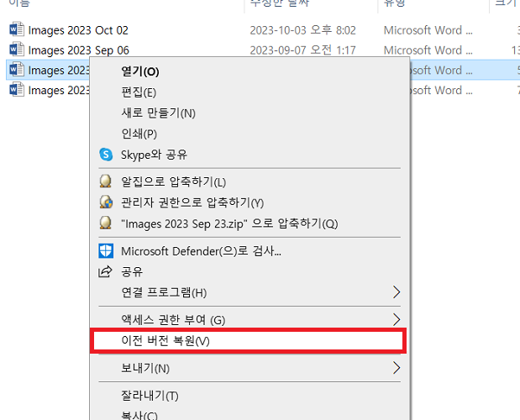This screenshot has width=520, height=420.
Task: Click Word icon of Images 2023 Sep 06
Action: pos(17,50)
